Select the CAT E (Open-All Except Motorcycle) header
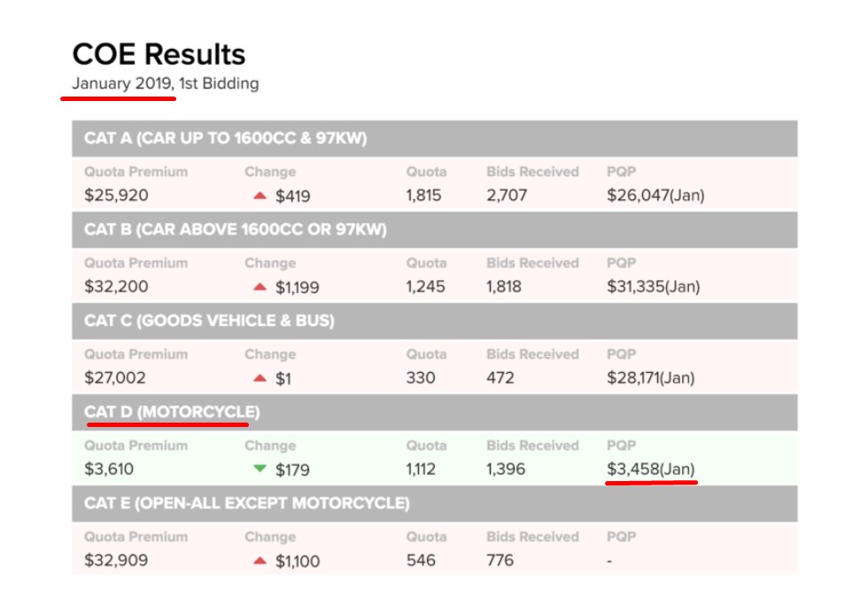Viewport: 868px width, 598px height. point(246,503)
